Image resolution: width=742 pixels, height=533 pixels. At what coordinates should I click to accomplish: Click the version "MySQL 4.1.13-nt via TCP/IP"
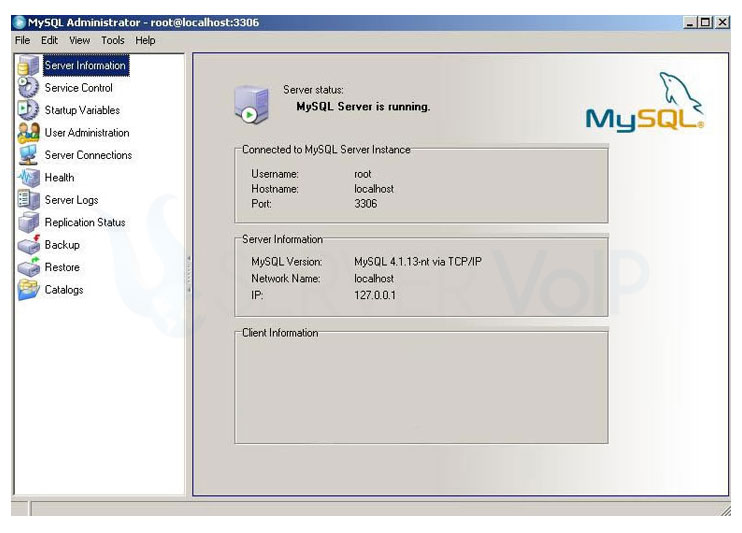[x=418, y=261]
